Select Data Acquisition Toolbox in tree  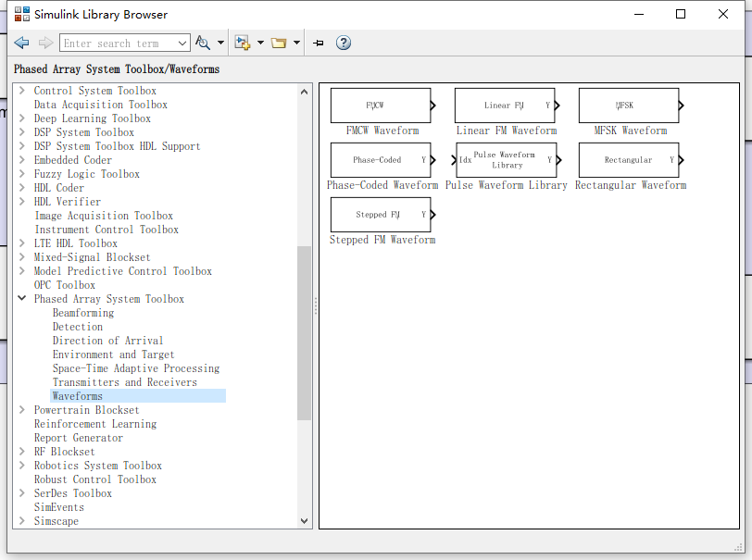click(x=101, y=105)
